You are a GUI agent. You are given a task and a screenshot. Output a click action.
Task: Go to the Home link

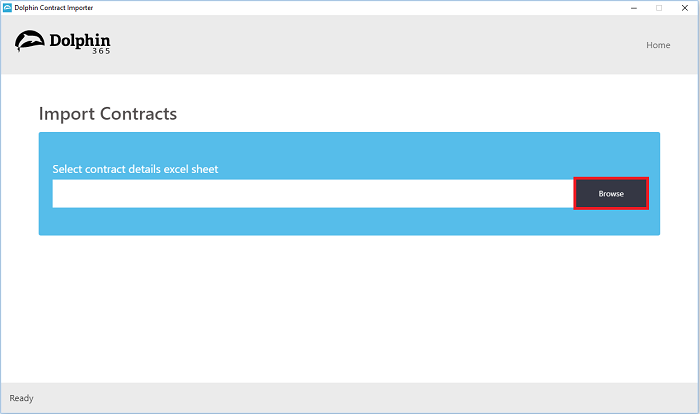(658, 45)
